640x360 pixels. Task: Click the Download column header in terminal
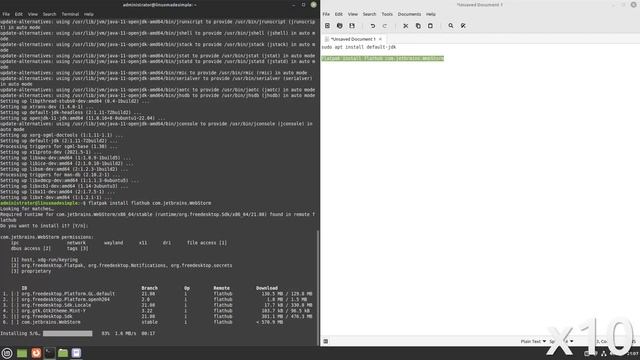[267, 288]
